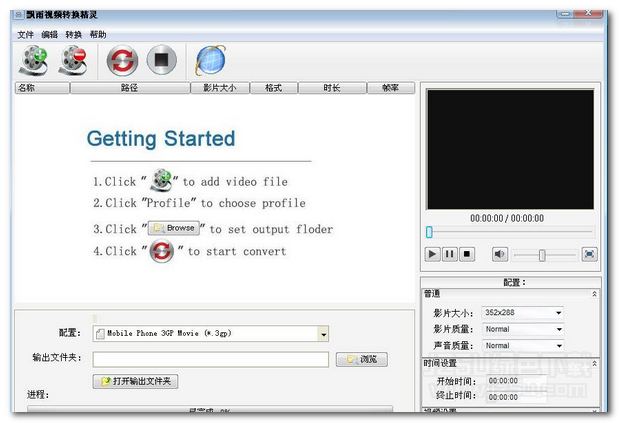Screen dimensions: 619x423
Task: Play the preview video
Action: coord(432,254)
